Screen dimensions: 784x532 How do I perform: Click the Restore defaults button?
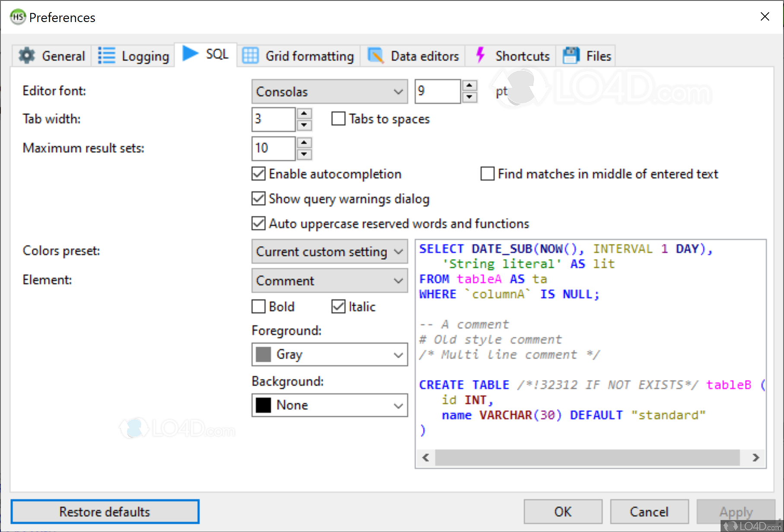pos(104,512)
